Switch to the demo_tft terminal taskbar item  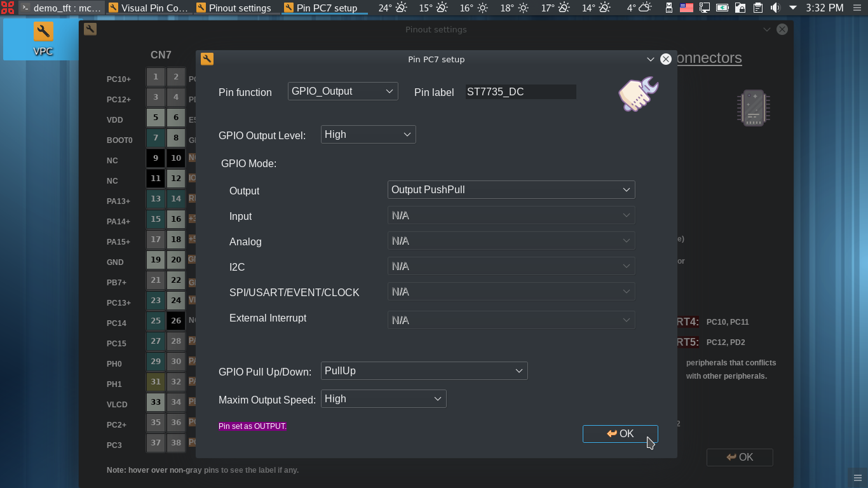[x=60, y=8]
